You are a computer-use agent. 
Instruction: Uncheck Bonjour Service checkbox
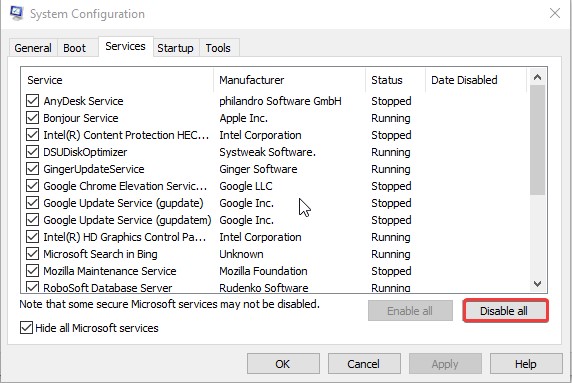(x=32, y=118)
